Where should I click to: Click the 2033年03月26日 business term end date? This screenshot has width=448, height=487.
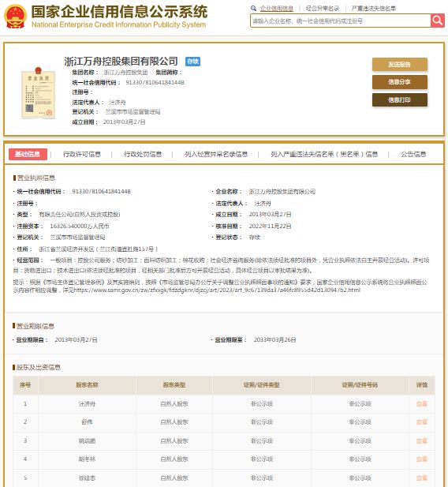(274, 339)
